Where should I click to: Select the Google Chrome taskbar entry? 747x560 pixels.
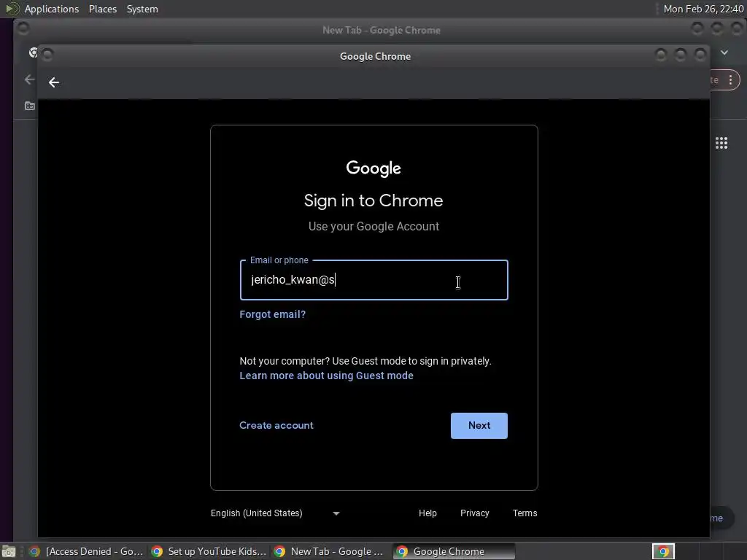[x=454, y=551]
